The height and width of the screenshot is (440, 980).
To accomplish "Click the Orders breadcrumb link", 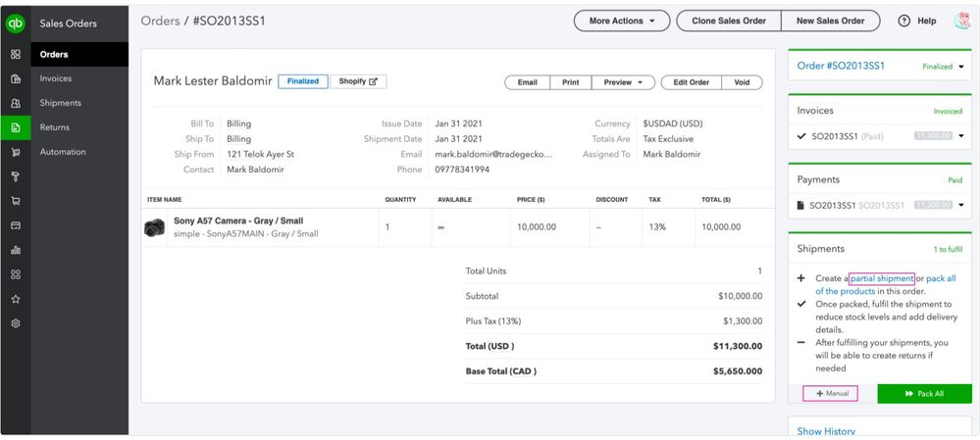I will coord(160,21).
